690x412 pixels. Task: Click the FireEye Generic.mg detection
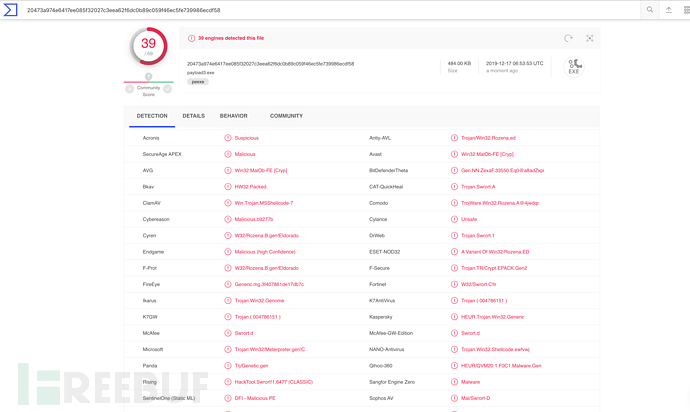click(x=269, y=284)
